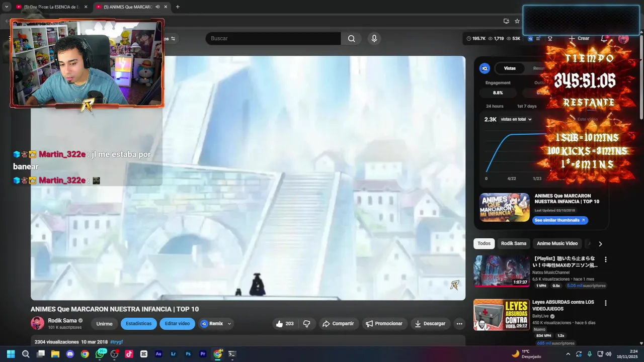This screenshot has height=362, width=644.
Task: Select the Todos filter chip
Action: (x=484, y=243)
